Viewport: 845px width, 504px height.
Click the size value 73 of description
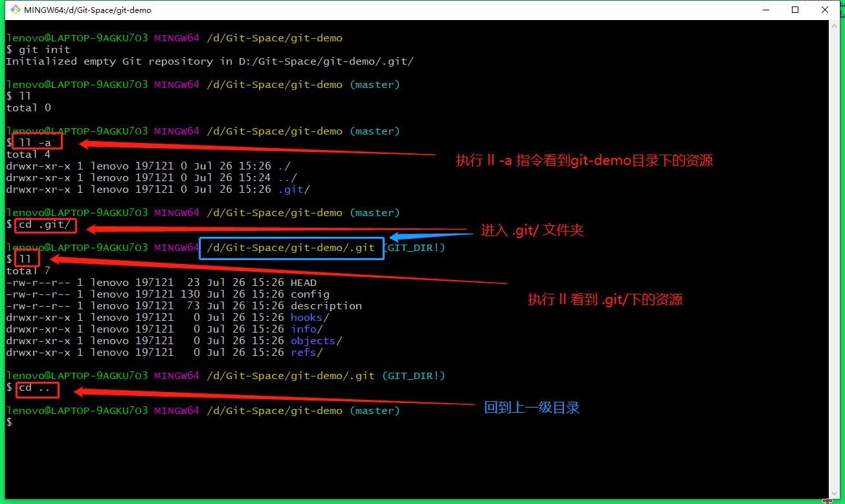pyautogui.click(x=194, y=306)
